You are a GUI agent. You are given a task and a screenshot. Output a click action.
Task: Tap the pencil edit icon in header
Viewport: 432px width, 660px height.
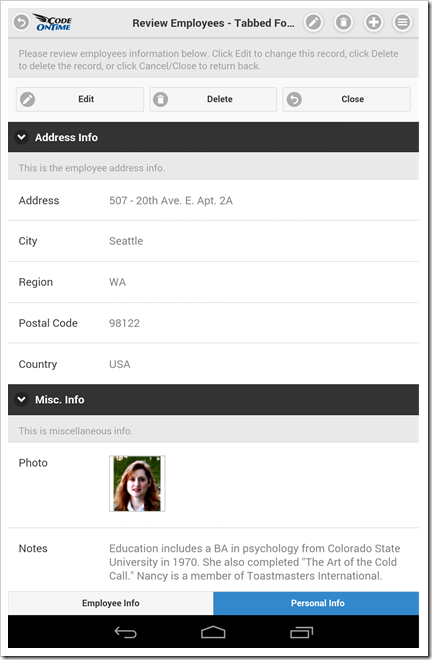(x=313, y=22)
